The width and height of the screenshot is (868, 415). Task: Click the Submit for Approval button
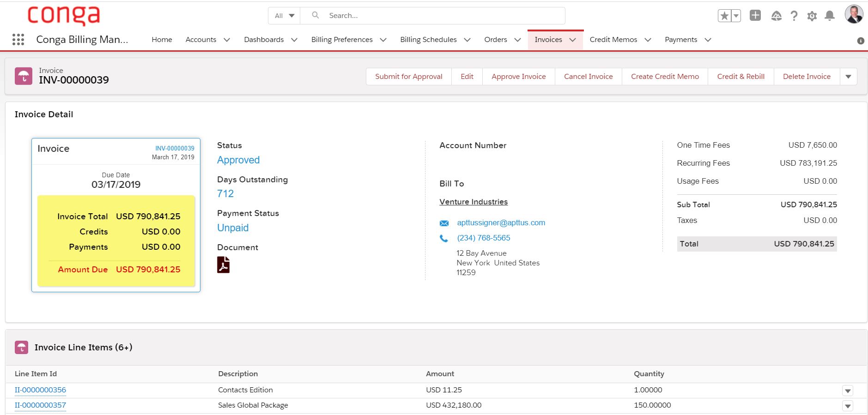(x=408, y=77)
